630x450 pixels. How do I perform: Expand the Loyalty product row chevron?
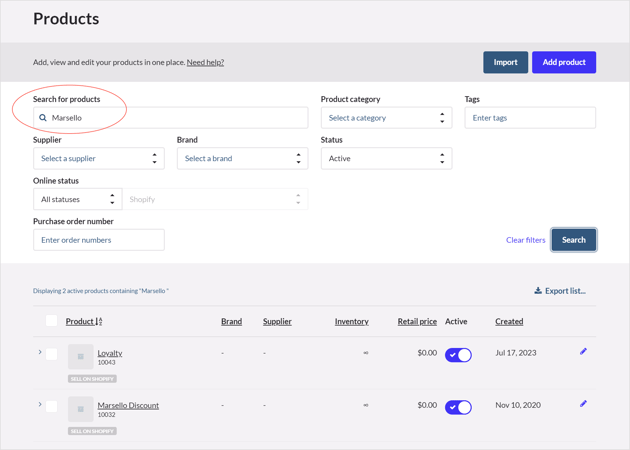pyautogui.click(x=40, y=352)
